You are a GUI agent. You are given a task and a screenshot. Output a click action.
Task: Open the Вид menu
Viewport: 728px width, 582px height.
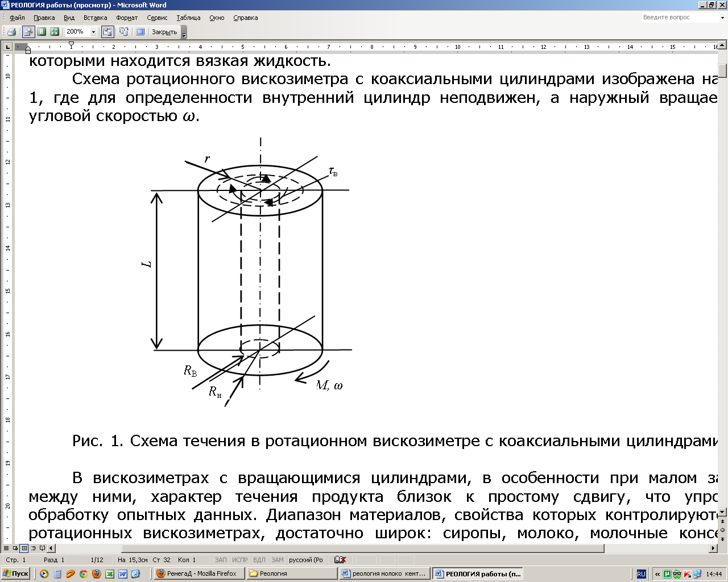(x=69, y=18)
